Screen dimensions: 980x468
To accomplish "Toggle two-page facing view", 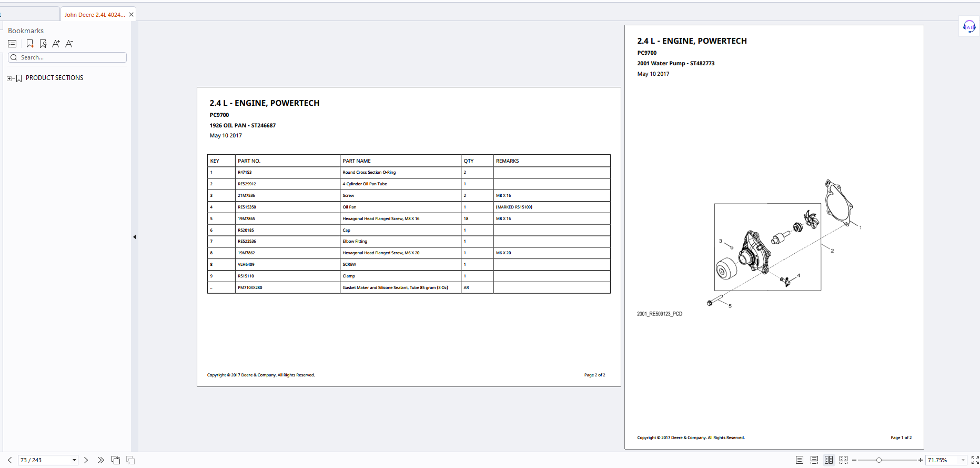I will point(829,460).
